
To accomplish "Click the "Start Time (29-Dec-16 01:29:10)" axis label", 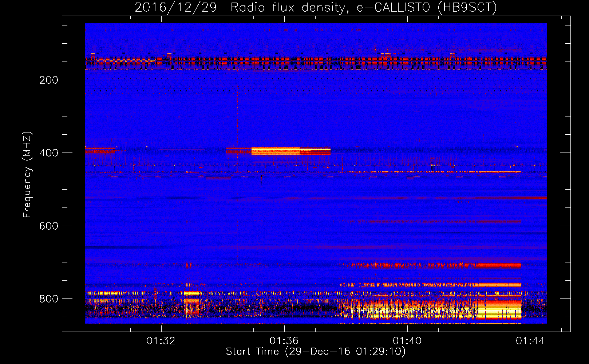I will [316, 352].
